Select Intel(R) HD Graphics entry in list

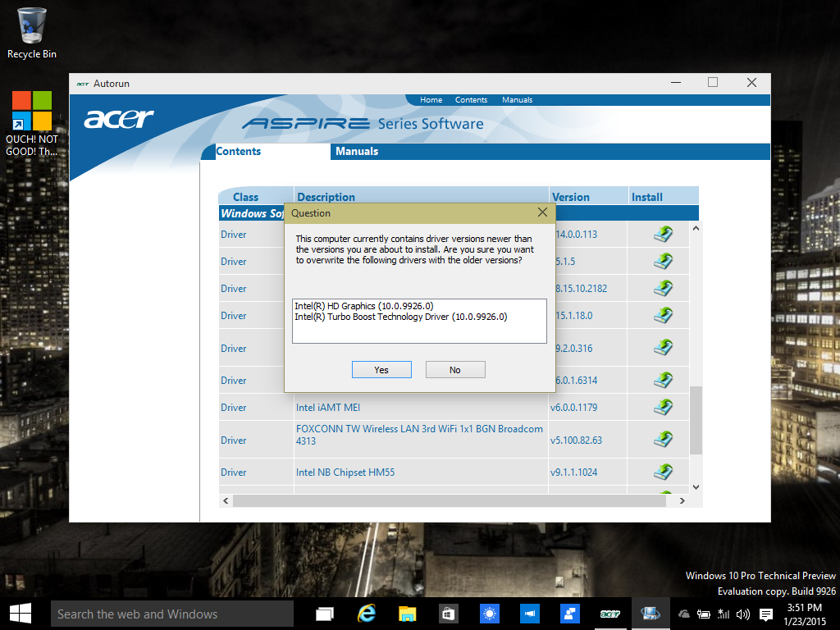364,306
